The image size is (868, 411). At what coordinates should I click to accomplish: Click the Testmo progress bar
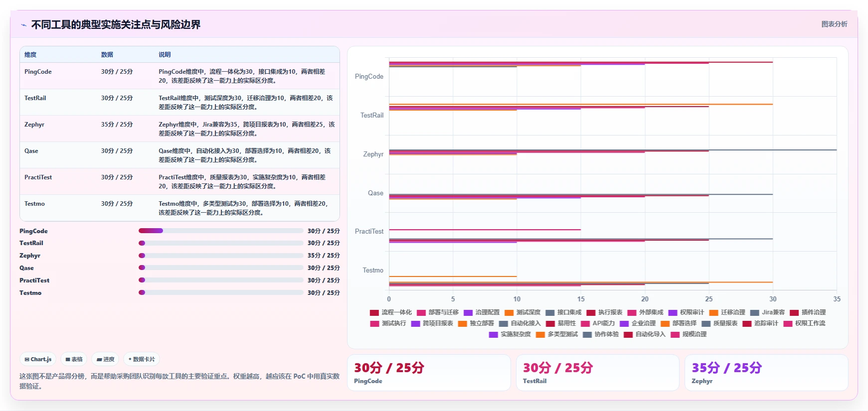coord(221,292)
